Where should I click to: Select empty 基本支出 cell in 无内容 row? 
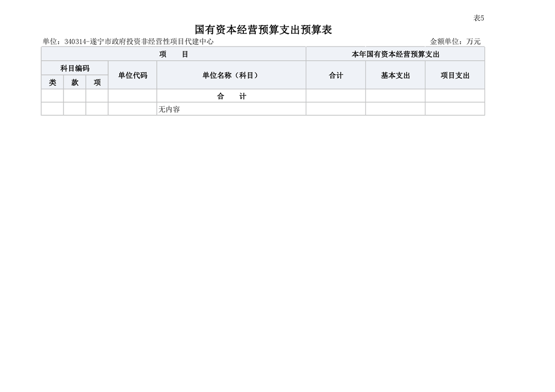coord(395,109)
